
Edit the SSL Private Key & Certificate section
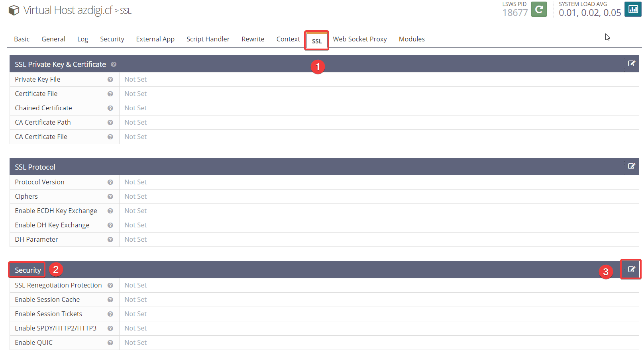tap(632, 63)
